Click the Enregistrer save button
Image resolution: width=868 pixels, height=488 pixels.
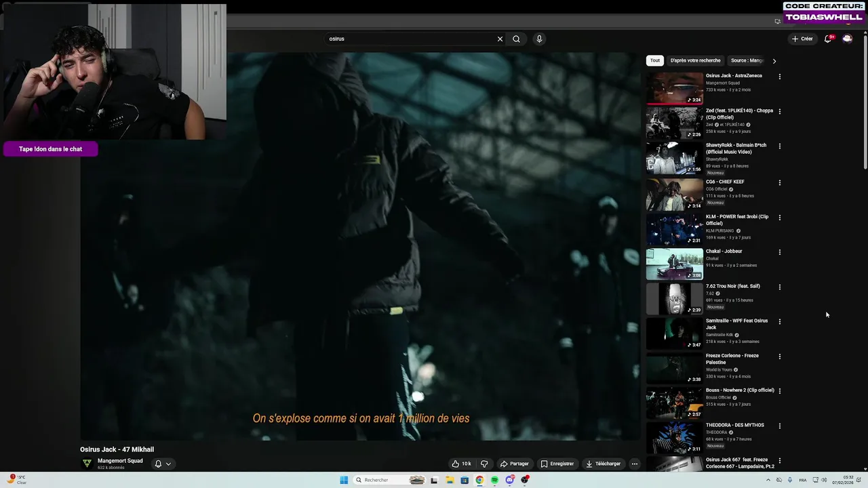[557, 464]
